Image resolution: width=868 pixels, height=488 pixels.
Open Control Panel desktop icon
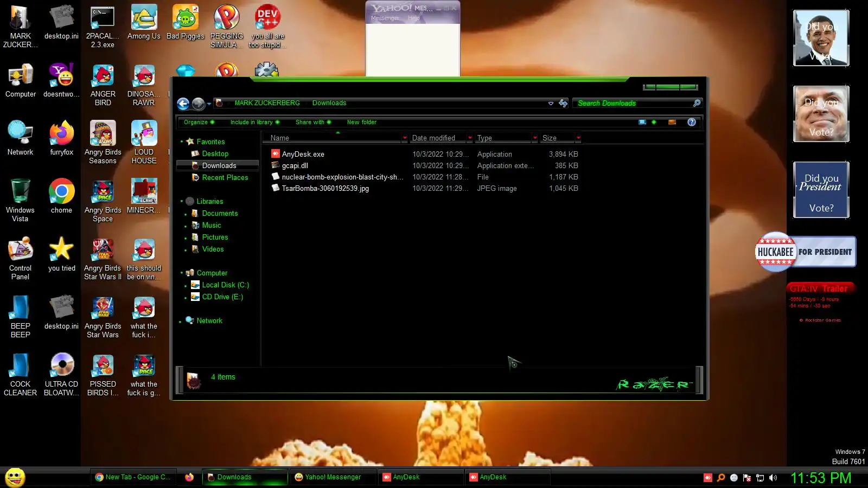tap(20, 259)
